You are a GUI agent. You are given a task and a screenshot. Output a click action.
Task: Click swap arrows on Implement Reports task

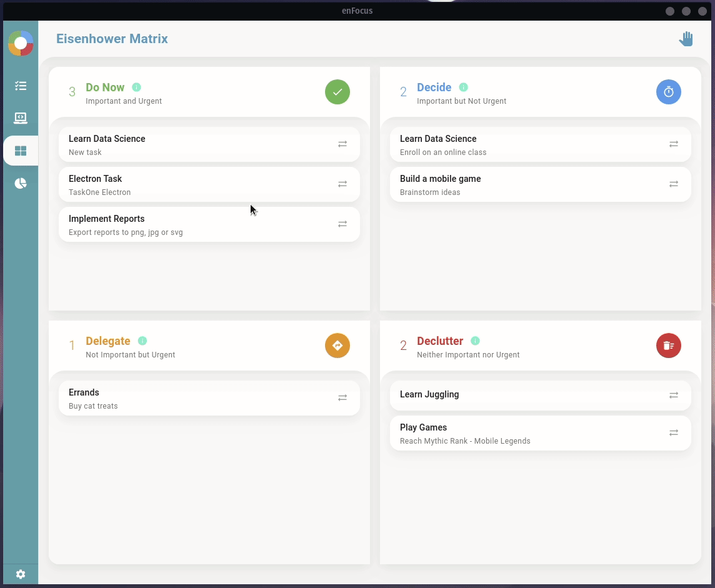click(342, 224)
